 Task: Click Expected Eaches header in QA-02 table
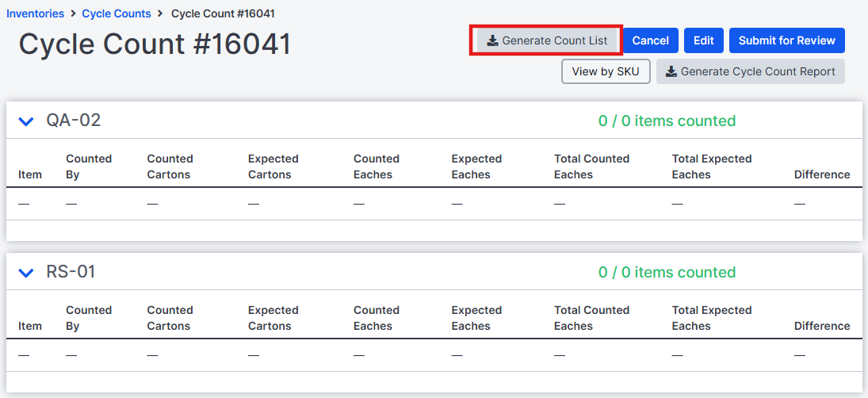476,166
